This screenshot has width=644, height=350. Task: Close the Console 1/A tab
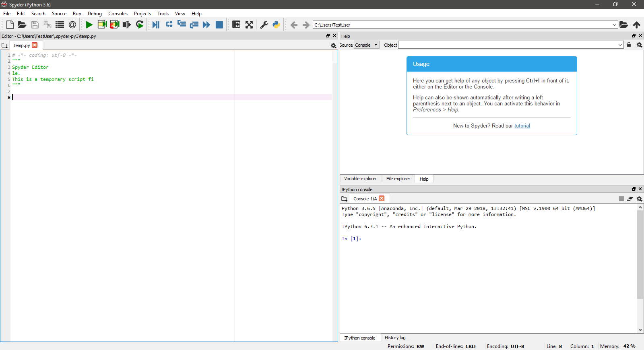pos(382,198)
